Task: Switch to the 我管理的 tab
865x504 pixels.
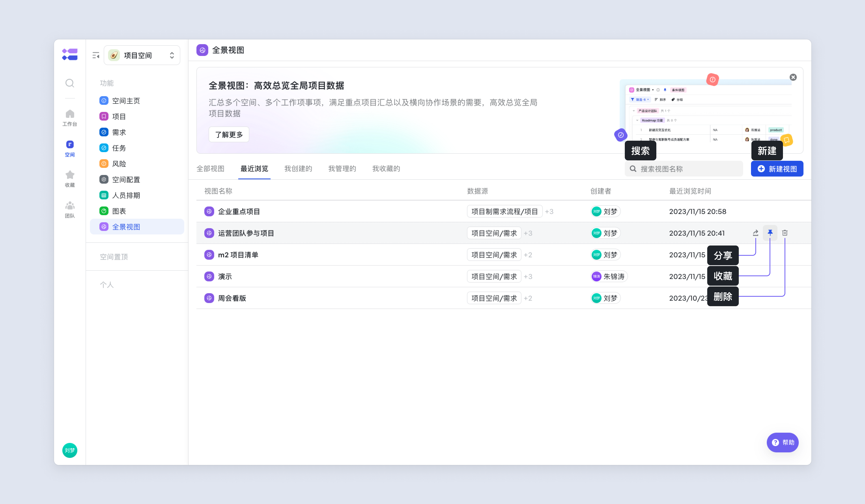Action: tap(342, 168)
